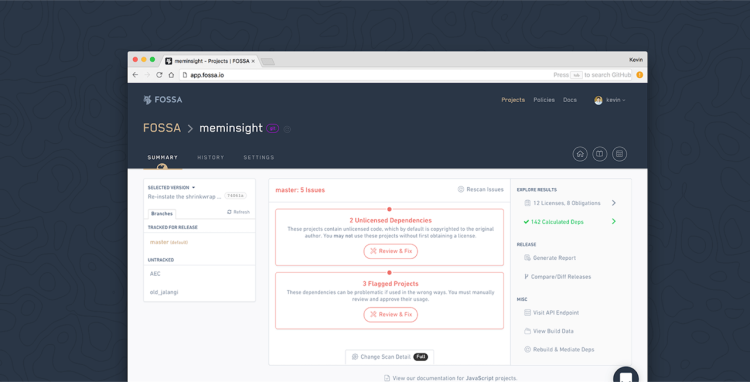Image resolution: width=750 pixels, height=382 pixels.
Task: Click the kevin user avatar
Action: [598, 100]
